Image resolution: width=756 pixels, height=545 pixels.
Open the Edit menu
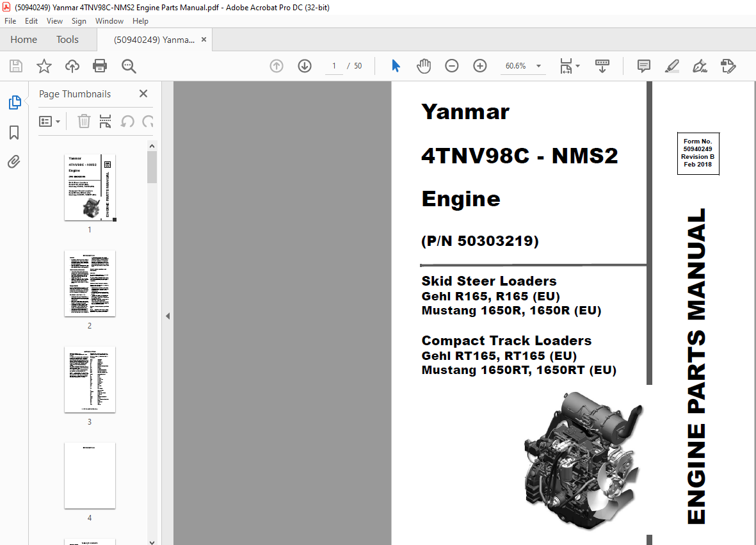[x=31, y=21]
